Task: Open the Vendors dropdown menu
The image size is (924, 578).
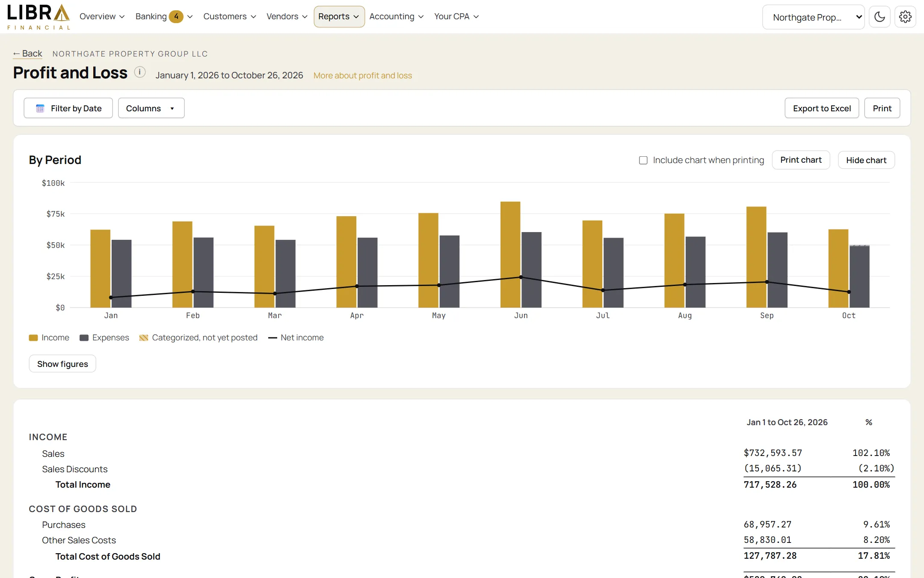Action: pos(287,17)
